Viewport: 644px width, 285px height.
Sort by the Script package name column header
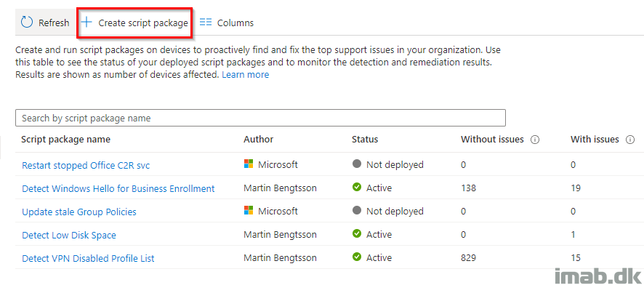(x=65, y=139)
